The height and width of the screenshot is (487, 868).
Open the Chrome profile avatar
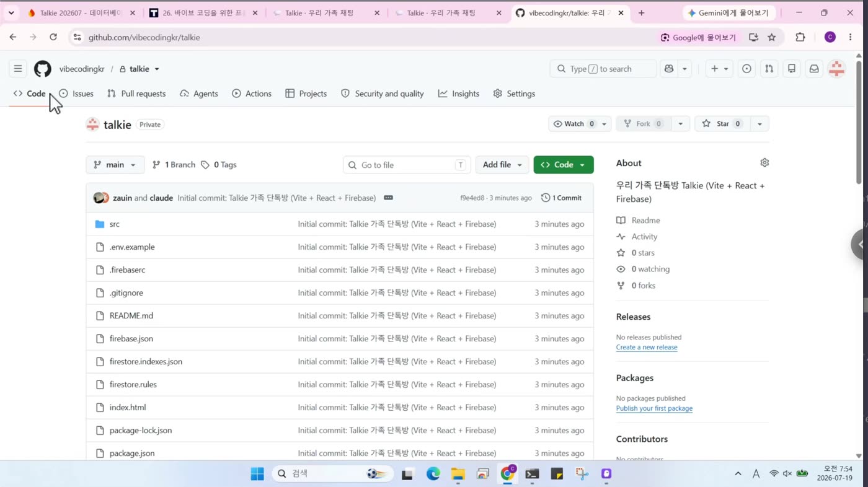(830, 37)
